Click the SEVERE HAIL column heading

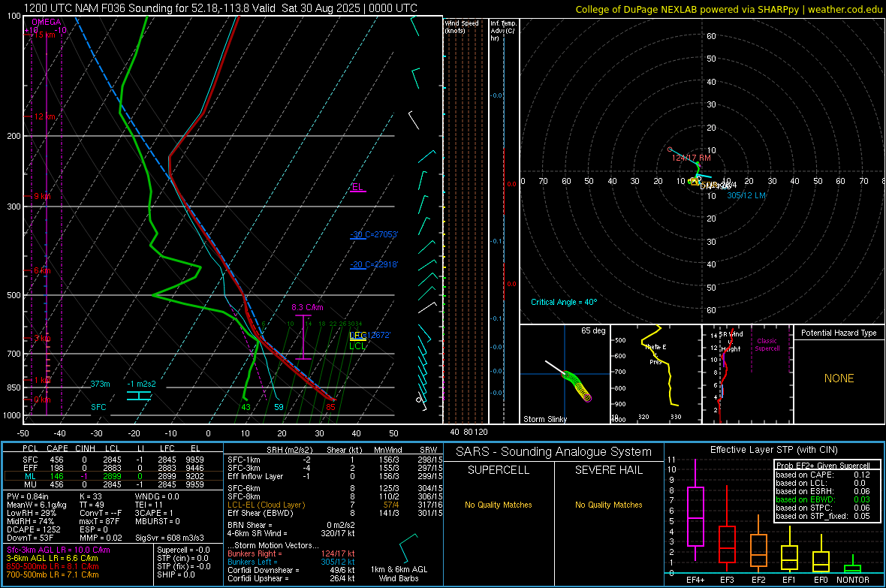[608, 470]
